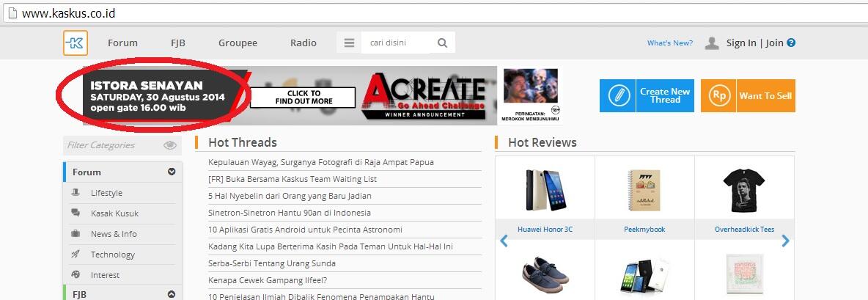Click Huawei Honor 3C product link

click(545, 229)
